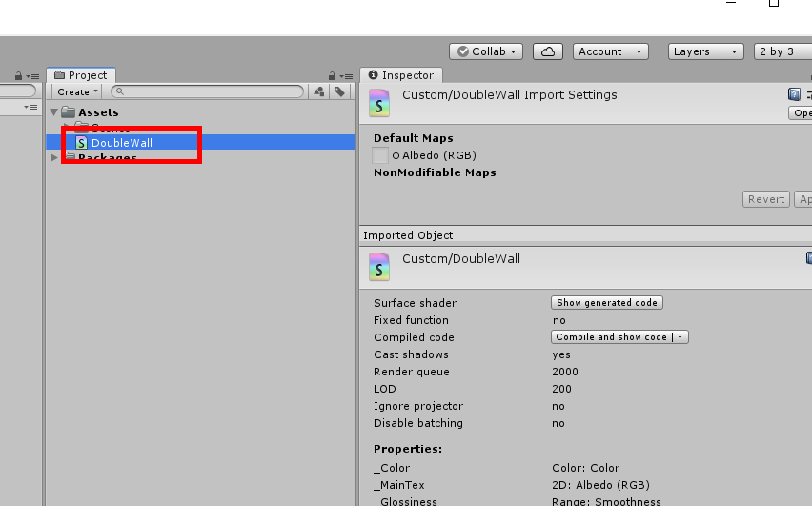Click the search by type icon
Screen dimensions: 812x506
pyautogui.click(x=319, y=91)
